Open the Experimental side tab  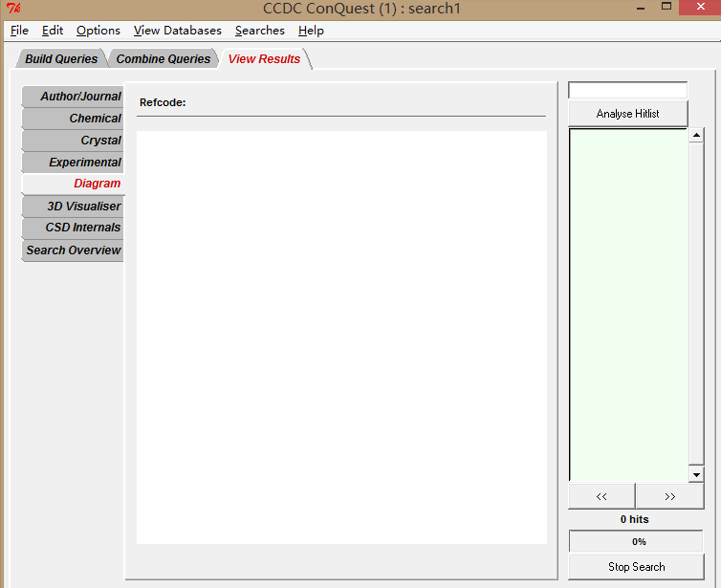pyautogui.click(x=73, y=163)
